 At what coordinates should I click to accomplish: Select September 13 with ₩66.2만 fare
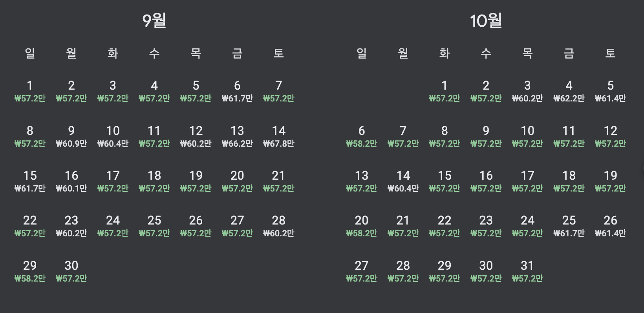pyautogui.click(x=237, y=136)
